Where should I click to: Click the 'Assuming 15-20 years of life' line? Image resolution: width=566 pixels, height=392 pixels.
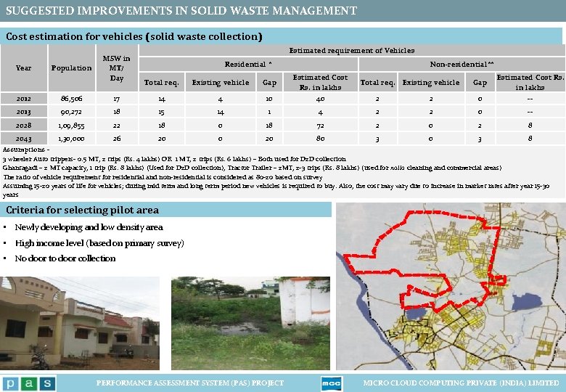tap(276, 190)
